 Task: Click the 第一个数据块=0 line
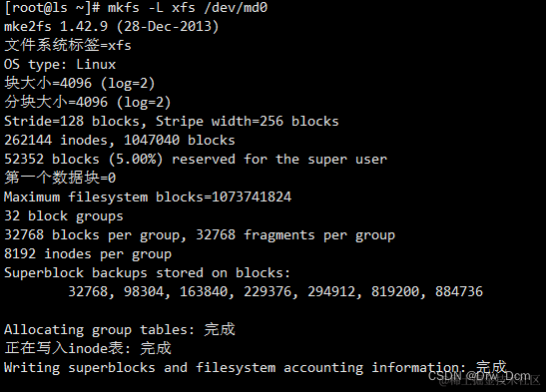point(60,178)
